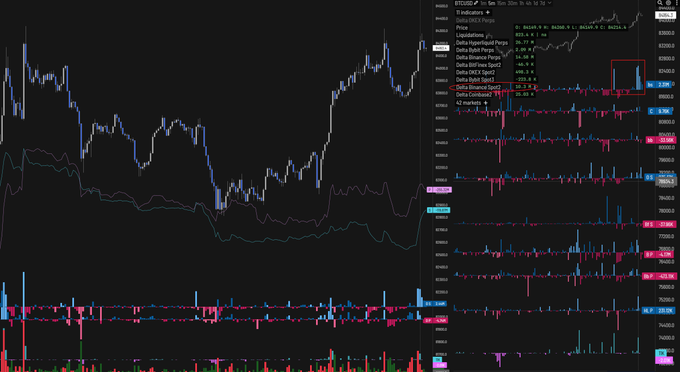Open the 11 indicators list
Viewport: 680px width, 372px height.
pos(469,13)
